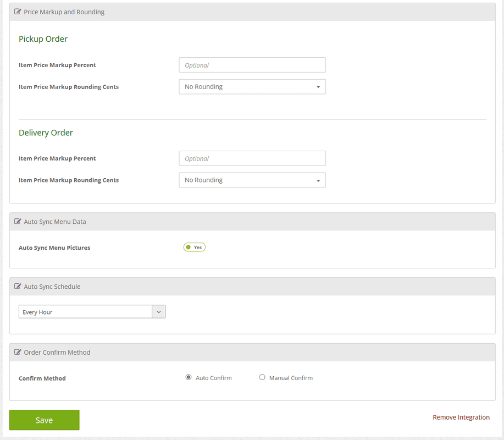Screen dimensions: 504x440
Task: Click the Auto Sync Menu Data header text
Action: pos(55,222)
